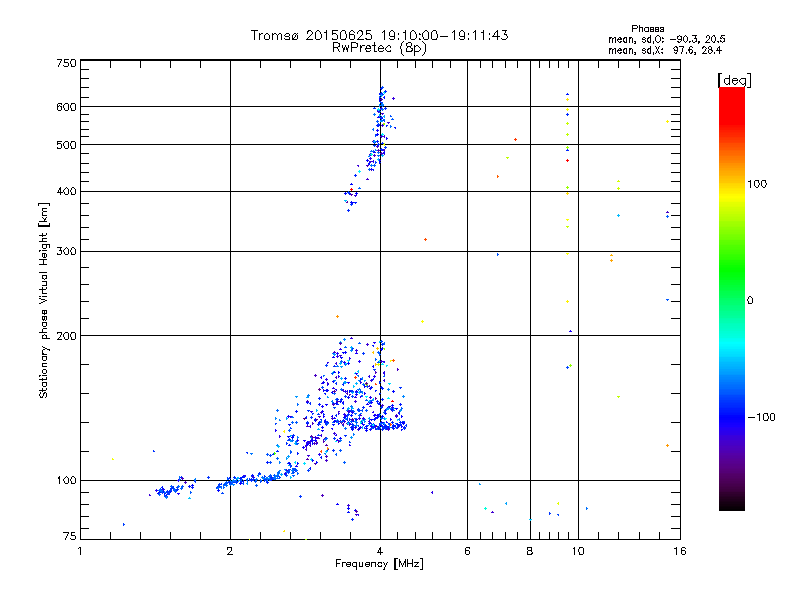Click the plot title 'Tromsø 20150625 19:10:00-19:11:43'
The image size is (800, 600).
click(380, 35)
